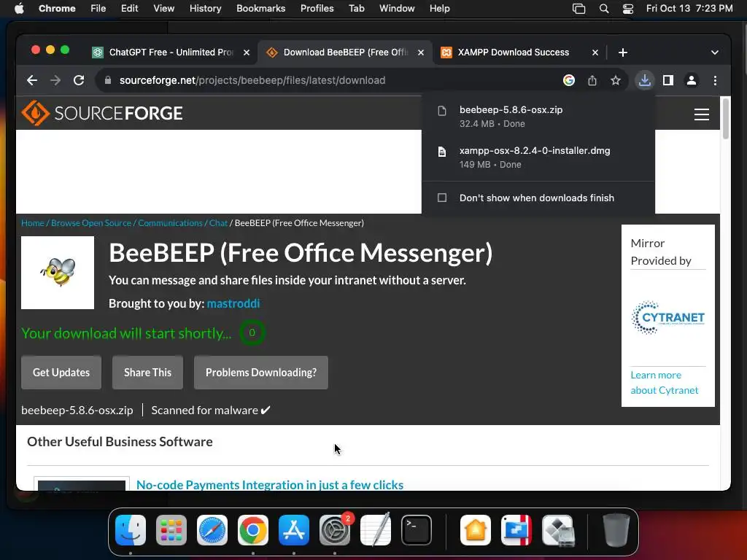Click Learn more about Cytranet link

(x=664, y=382)
